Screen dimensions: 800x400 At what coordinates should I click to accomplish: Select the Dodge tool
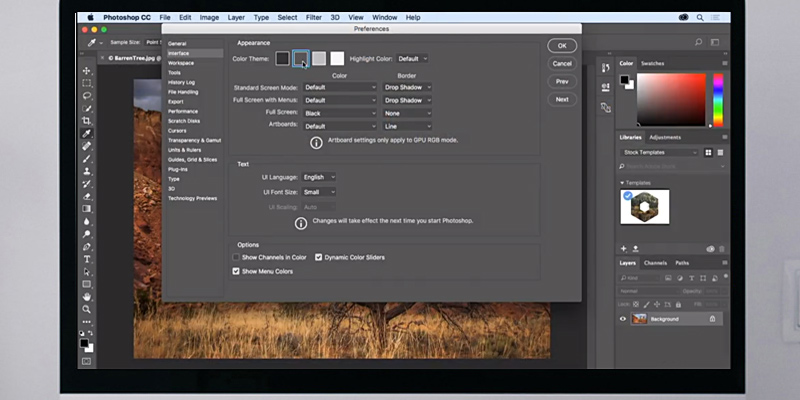87,234
